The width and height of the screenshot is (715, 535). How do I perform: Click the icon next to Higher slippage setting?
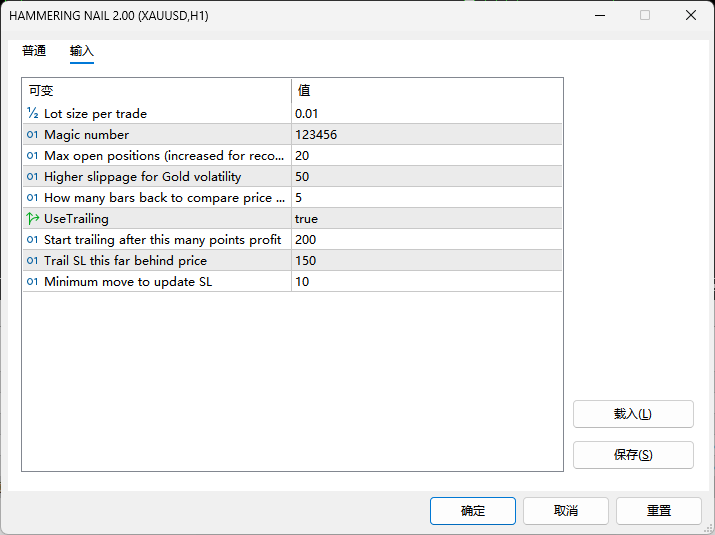pyautogui.click(x=32, y=177)
